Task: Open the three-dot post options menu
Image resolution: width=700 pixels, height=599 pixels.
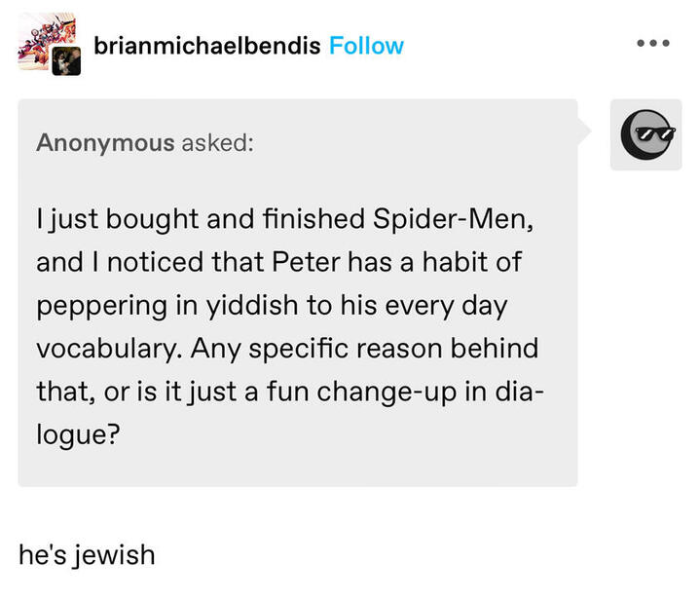Action: pos(653,46)
